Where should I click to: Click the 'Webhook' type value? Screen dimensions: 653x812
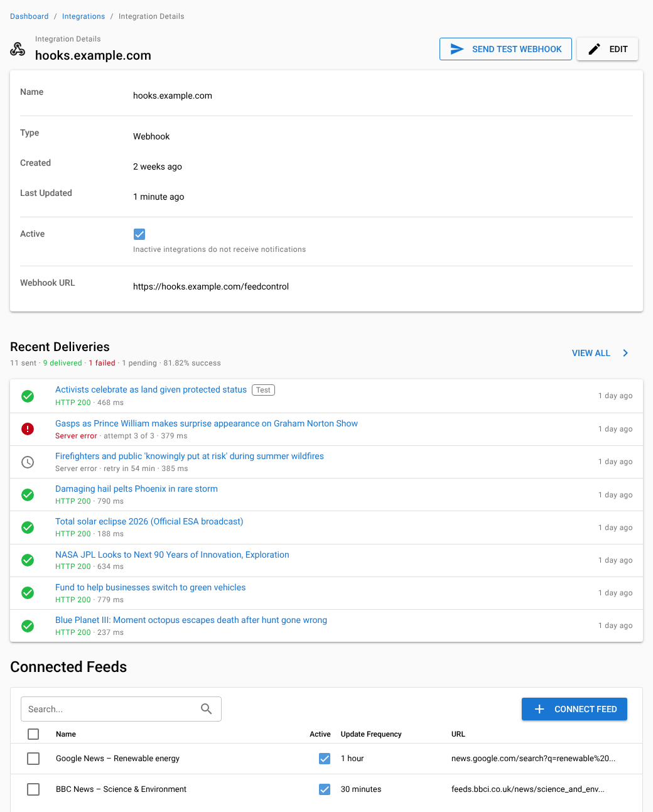(151, 136)
